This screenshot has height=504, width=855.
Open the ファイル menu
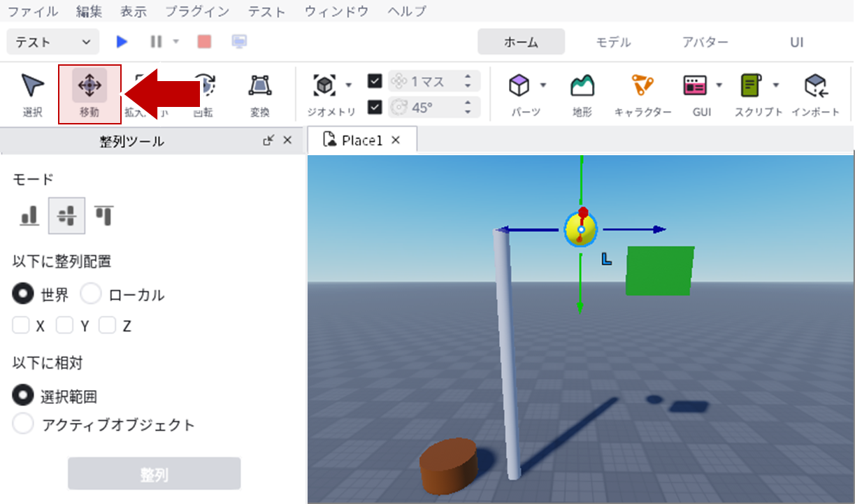tap(33, 11)
